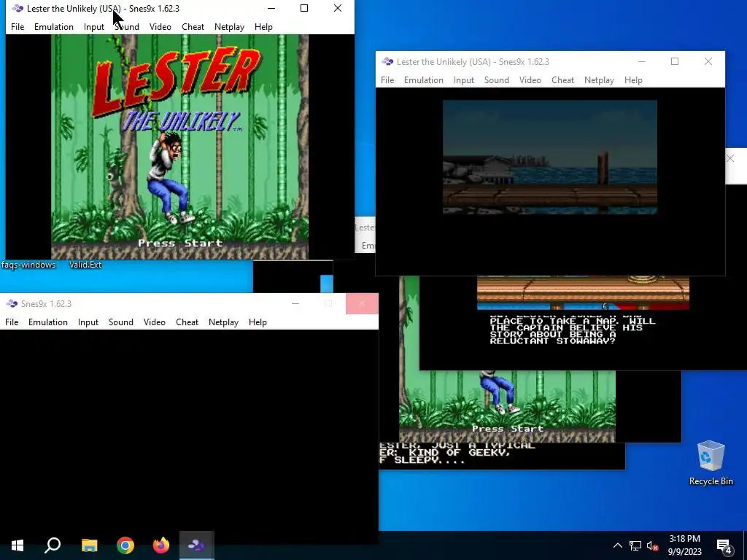Open Help menu in top-left Lester window
The height and width of the screenshot is (560, 747).
[263, 27]
